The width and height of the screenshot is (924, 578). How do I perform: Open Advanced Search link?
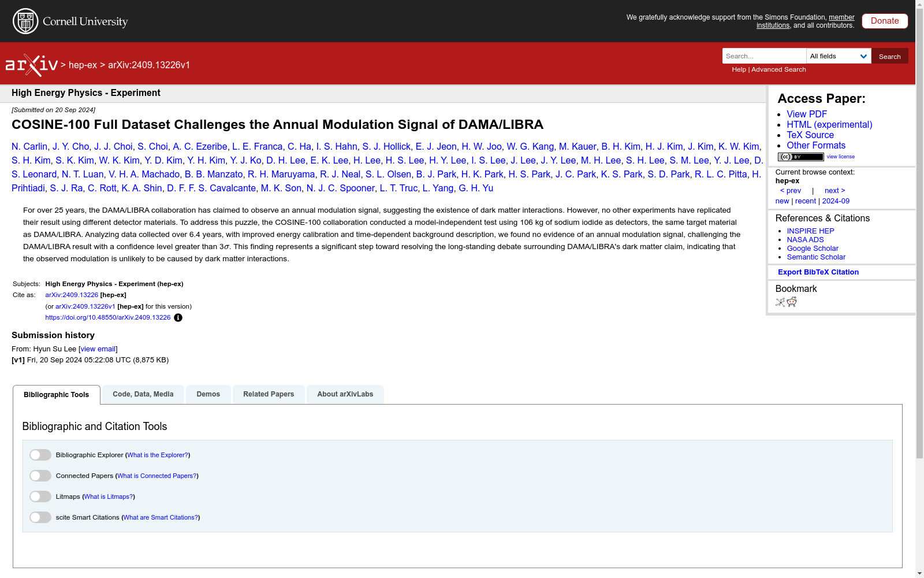pos(778,69)
